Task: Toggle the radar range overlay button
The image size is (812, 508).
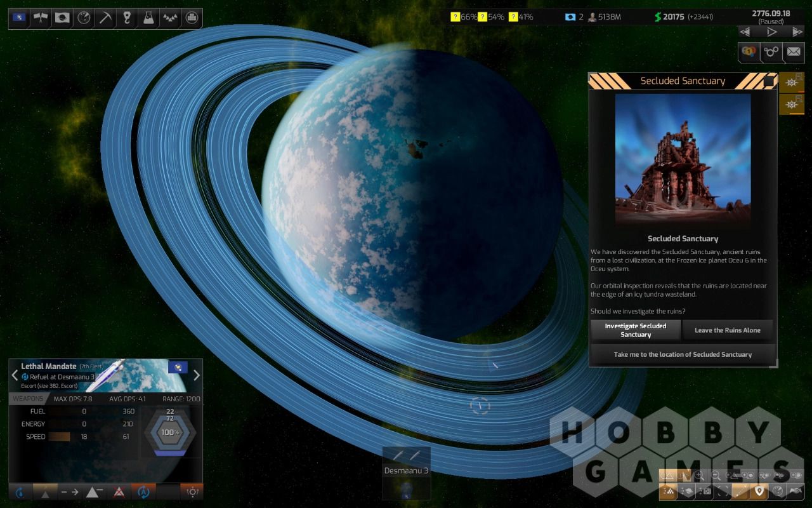Action: (x=777, y=491)
